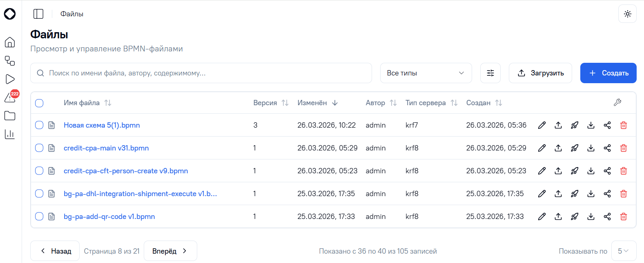Open Новая схема 5(1).bpmn file link
644x263 pixels.
102,125
